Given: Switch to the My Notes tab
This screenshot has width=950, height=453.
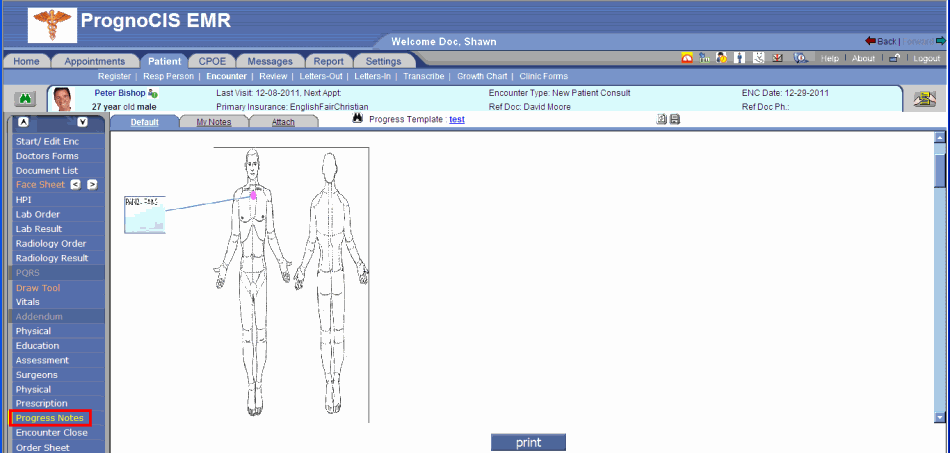Looking at the screenshot, I should tap(214, 122).
